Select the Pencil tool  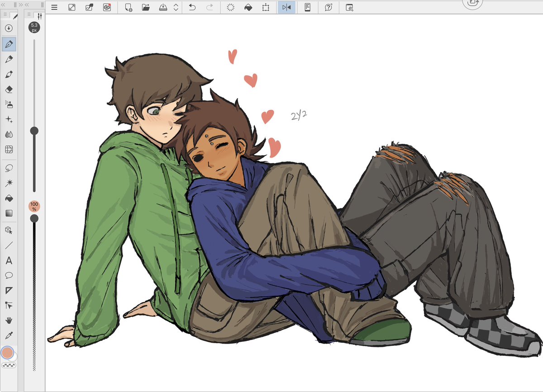click(9, 59)
